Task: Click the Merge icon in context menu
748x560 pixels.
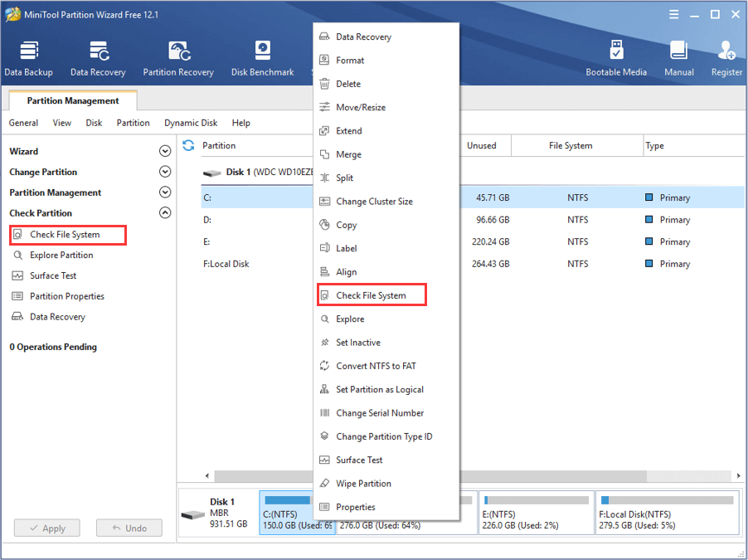Action: click(x=324, y=154)
